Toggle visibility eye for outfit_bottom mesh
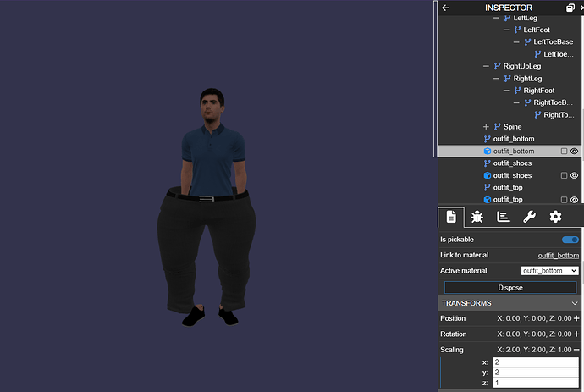Screen dimensions: 584x392 tap(574, 151)
